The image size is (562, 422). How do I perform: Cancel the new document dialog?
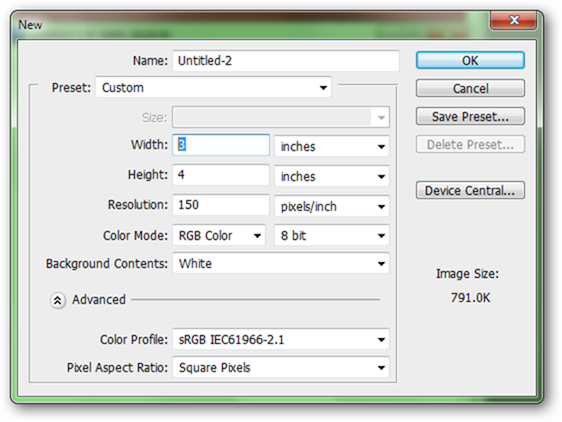[470, 88]
